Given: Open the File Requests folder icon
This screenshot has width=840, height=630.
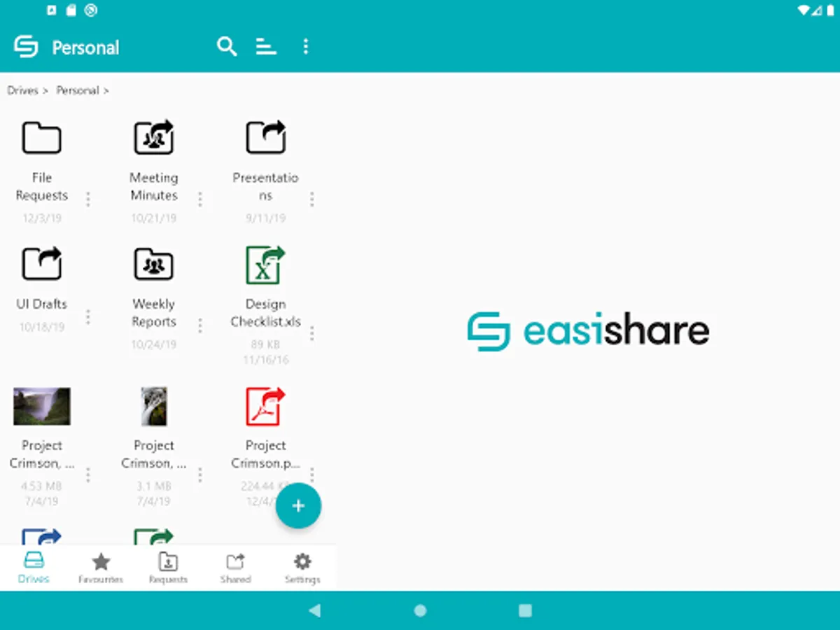Looking at the screenshot, I should tap(42, 138).
